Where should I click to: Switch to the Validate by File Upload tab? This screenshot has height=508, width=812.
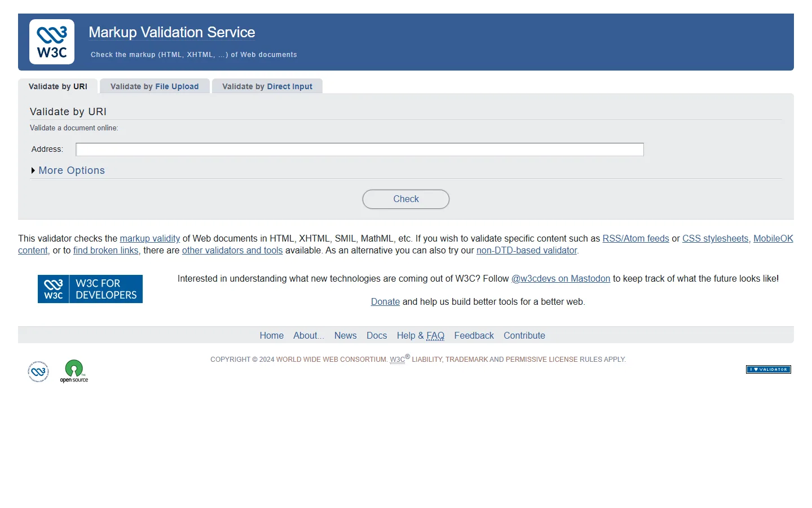coord(155,86)
